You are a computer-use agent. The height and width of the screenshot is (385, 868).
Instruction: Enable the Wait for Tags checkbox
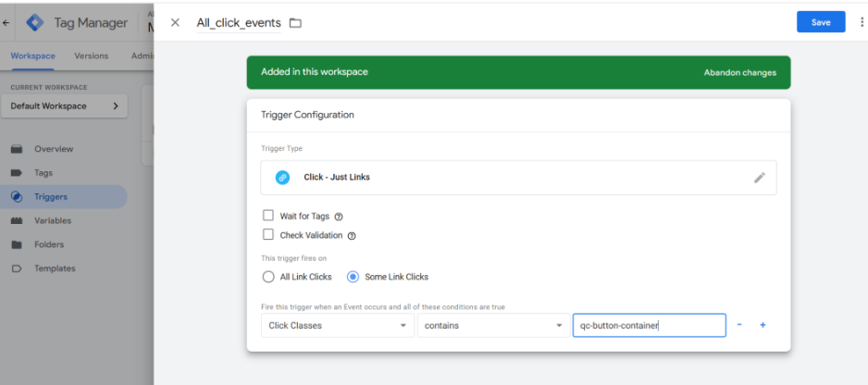click(x=268, y=216)
